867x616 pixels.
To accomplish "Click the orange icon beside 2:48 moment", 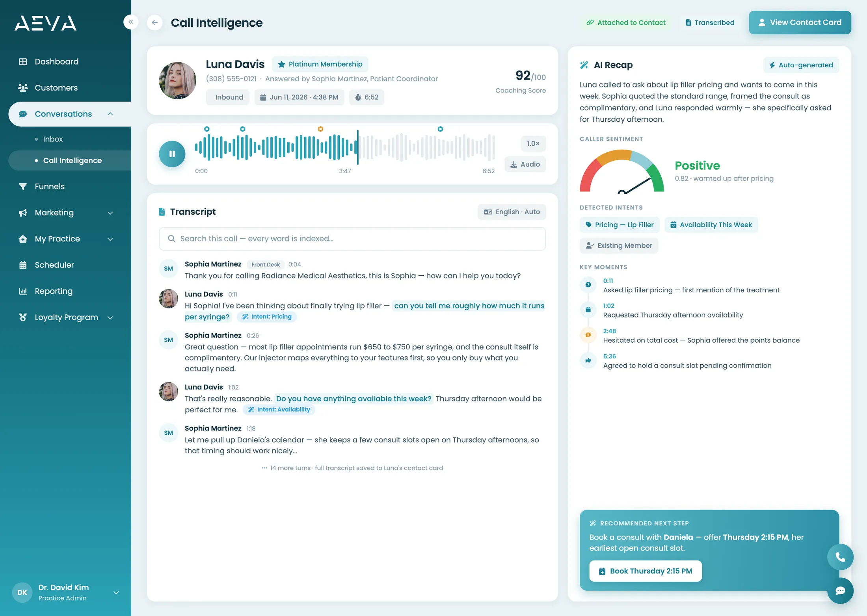I will [x=588, y=335].
